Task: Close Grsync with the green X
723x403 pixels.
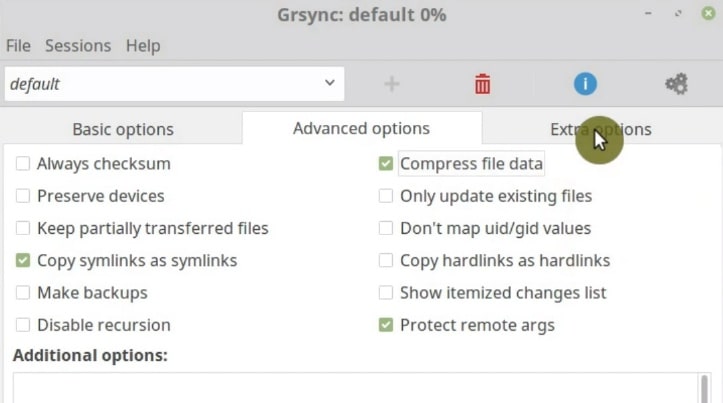Action: pos(708,13)
